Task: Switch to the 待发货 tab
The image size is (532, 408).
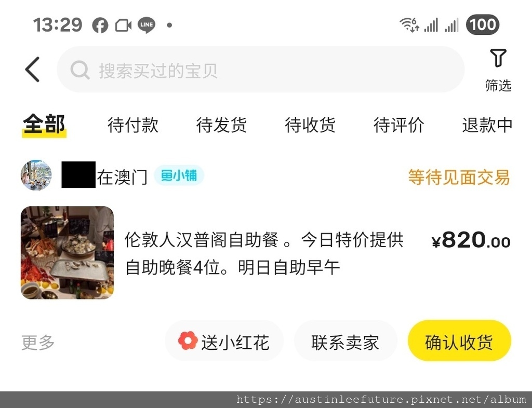Action: click(221, 125)
